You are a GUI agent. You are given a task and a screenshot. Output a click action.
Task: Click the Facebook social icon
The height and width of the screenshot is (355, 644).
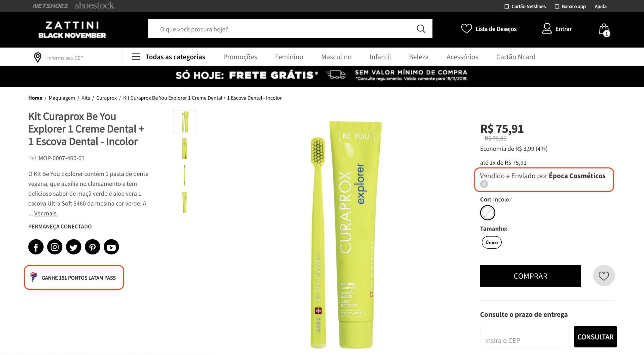36,247
